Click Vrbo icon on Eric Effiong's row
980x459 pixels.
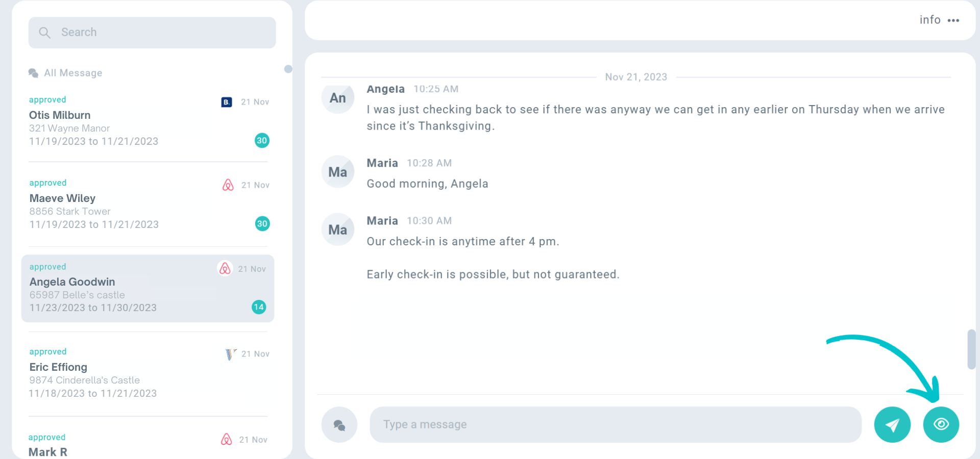pos(231,354)
